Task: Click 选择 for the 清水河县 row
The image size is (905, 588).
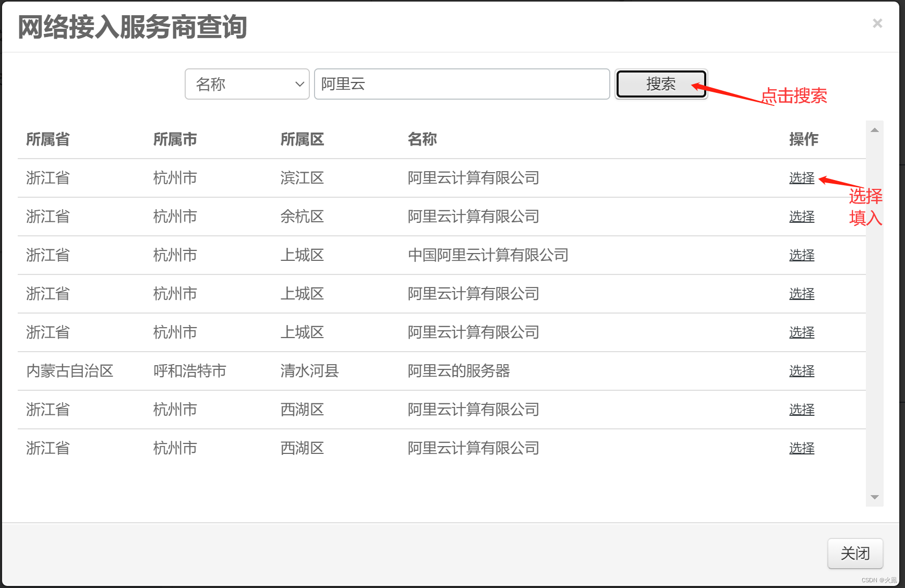Action: point(802,371)
